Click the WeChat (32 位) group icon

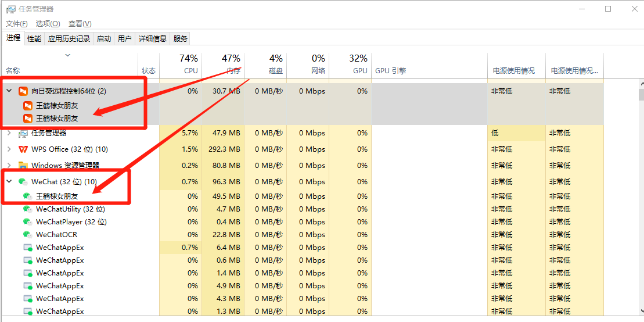pyautogui.click(x=23, y=182)
